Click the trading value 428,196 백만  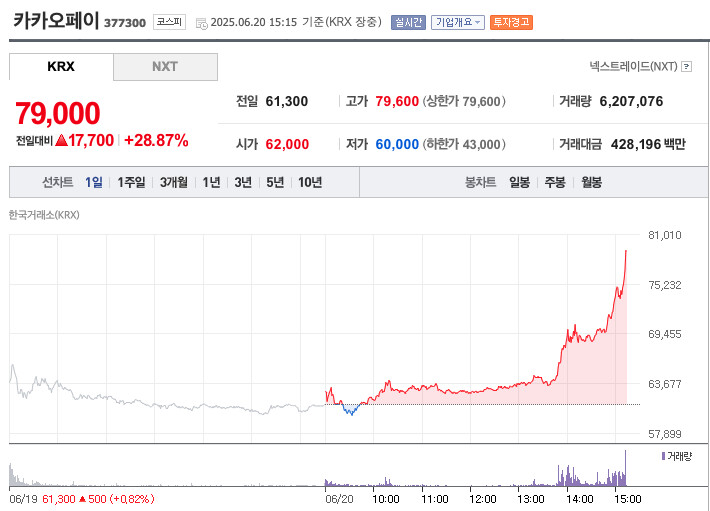[648, 144]
